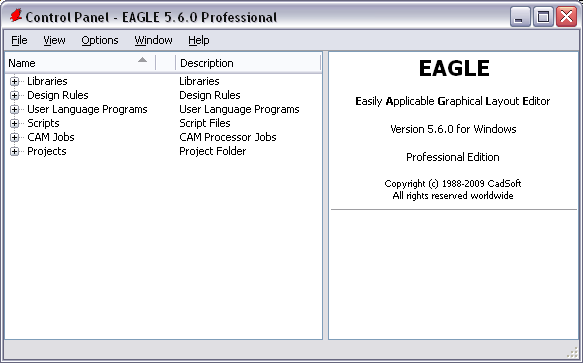
Task: Click 'Version 5.6.0 for Windows' text
Action: [453, 129]
